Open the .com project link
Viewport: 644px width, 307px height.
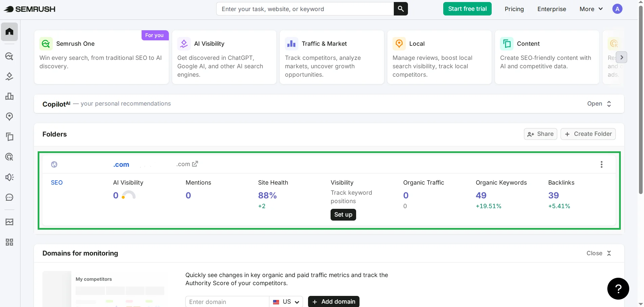pos(121,164)
